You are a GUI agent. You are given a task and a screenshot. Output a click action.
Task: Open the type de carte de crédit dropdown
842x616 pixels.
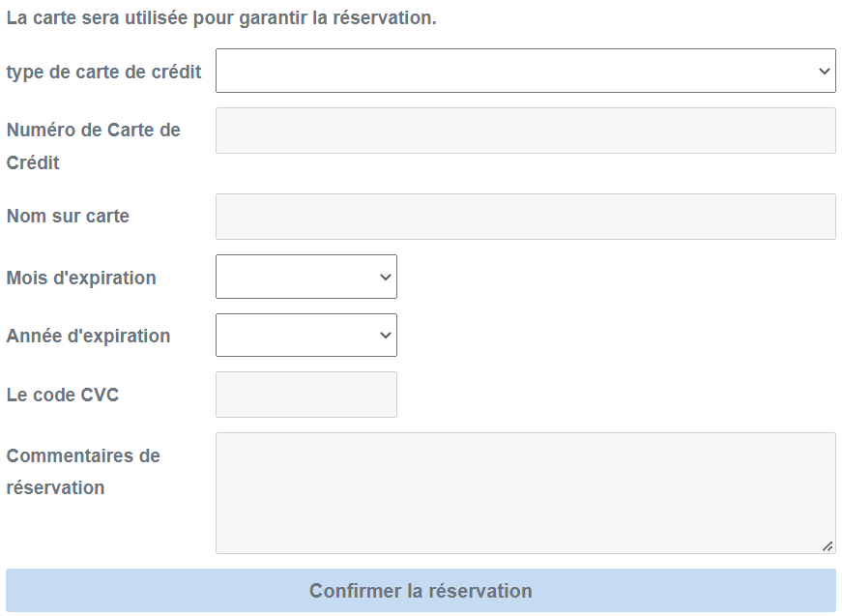coord(525,71)
